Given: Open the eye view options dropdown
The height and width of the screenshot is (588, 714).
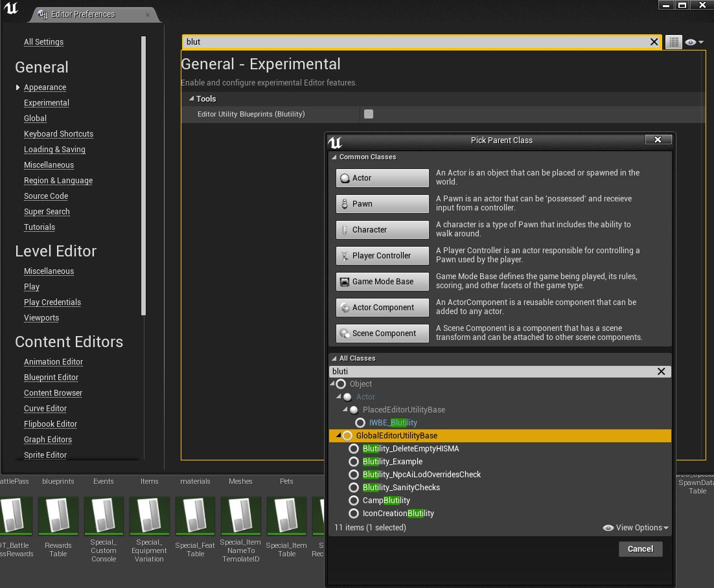Looking at the screenshot, I should [x=694, y=42].
